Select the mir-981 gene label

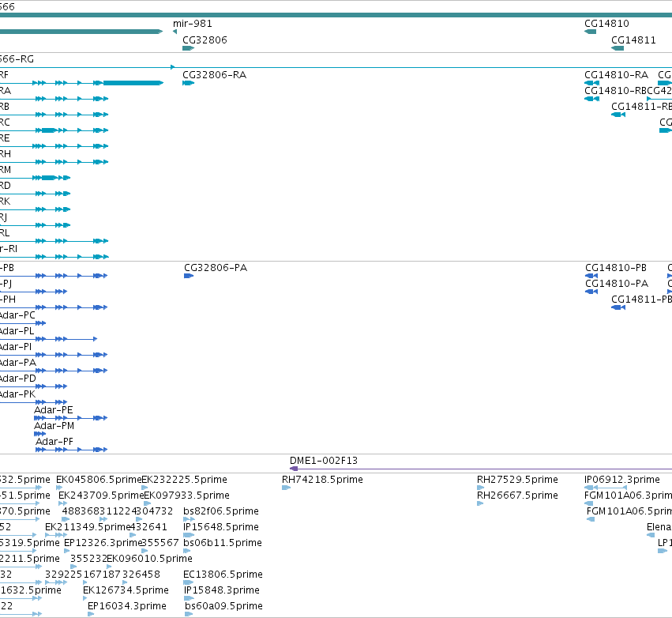(x=193, y=24)
